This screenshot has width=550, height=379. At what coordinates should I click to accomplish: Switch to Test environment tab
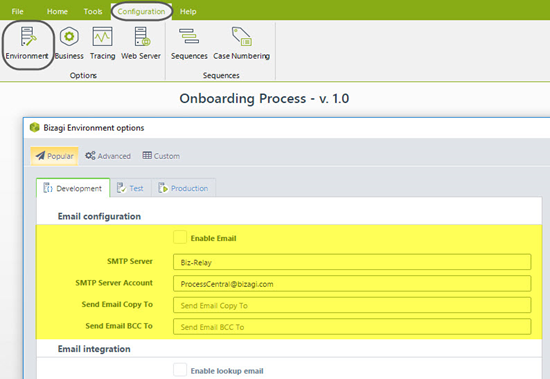[130, 188]
